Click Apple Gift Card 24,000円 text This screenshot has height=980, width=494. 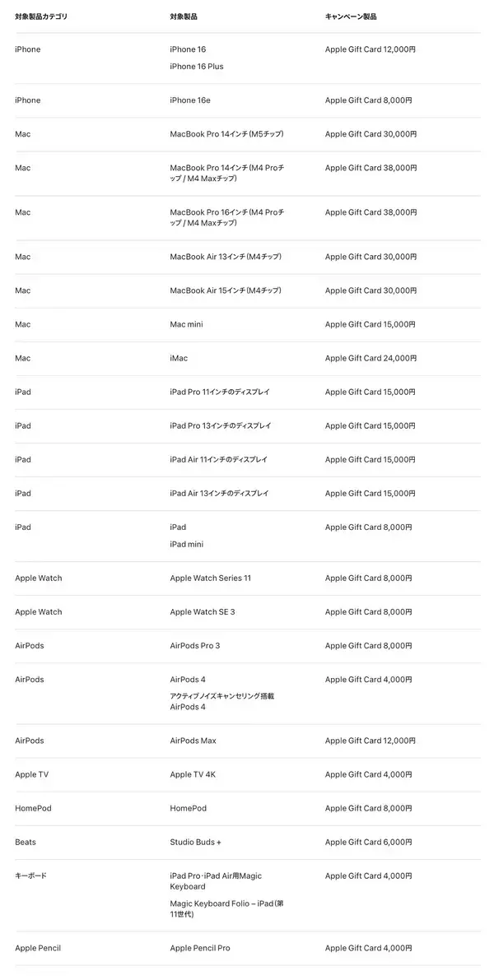pos(370,359)
